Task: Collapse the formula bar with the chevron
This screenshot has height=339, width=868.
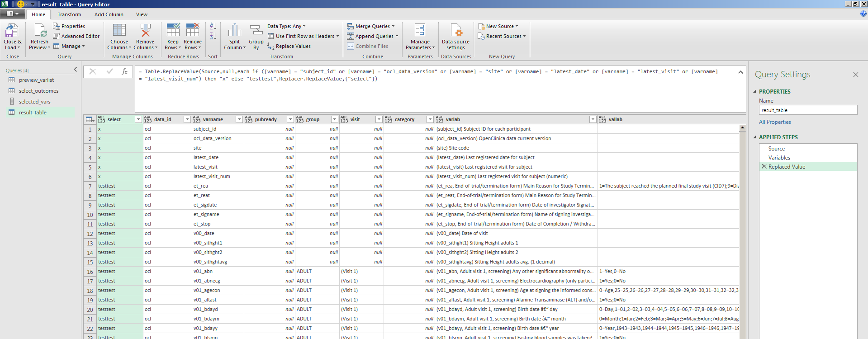Action: [740, 72]
